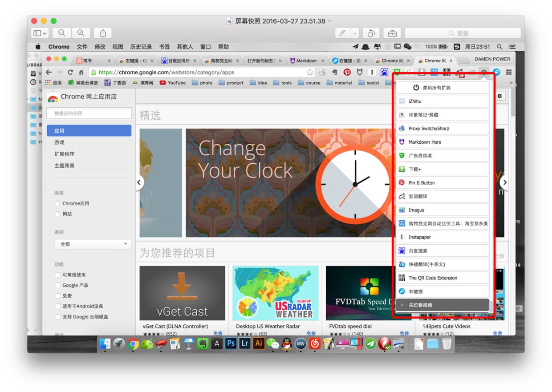Open QQ penguin app in dock
The image size is (552, 392).
coord(287,344)
